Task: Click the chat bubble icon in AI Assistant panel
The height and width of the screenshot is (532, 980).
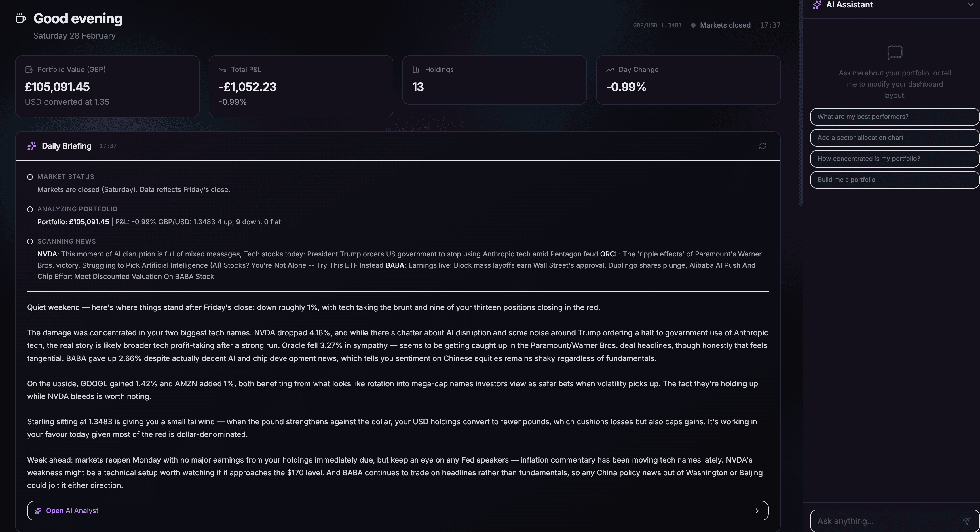Action: (894, 53)
